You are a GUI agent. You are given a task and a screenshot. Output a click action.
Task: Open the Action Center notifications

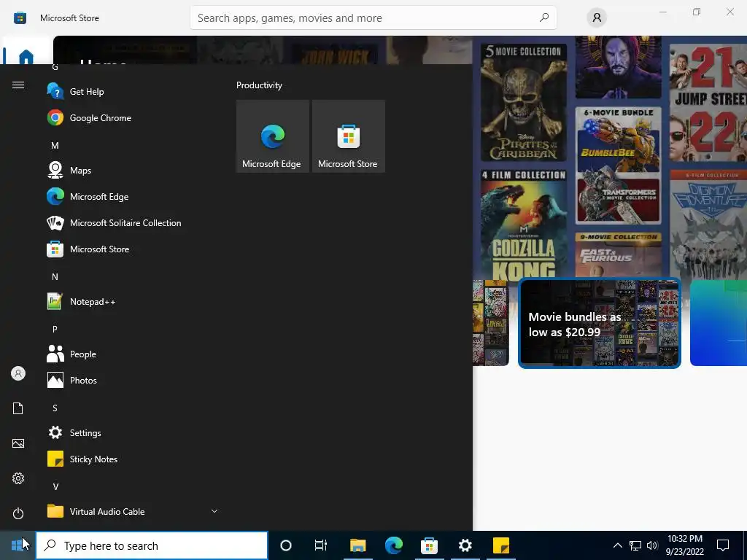coord(723,545)
